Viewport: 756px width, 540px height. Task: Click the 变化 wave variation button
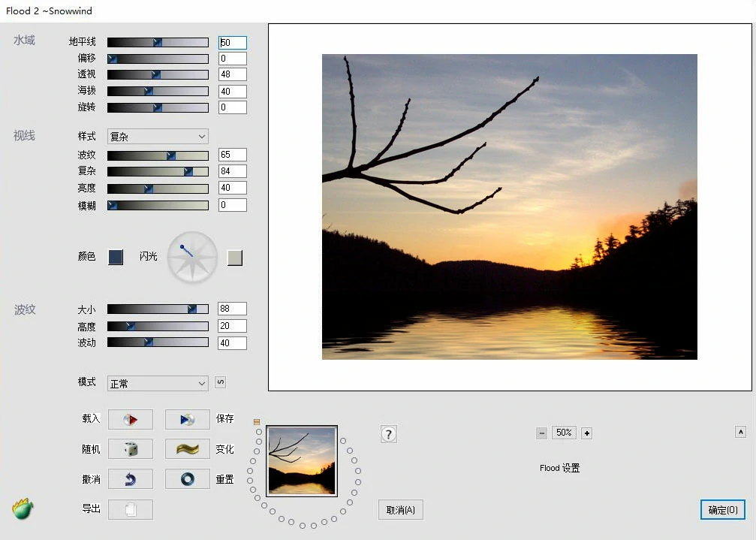click(188, 449)
